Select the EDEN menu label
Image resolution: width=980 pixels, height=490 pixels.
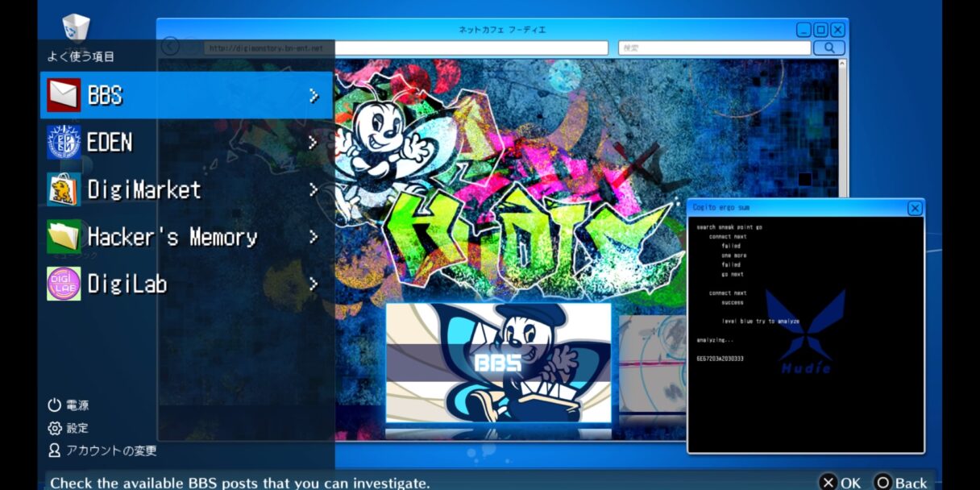[x=110, y=143]
